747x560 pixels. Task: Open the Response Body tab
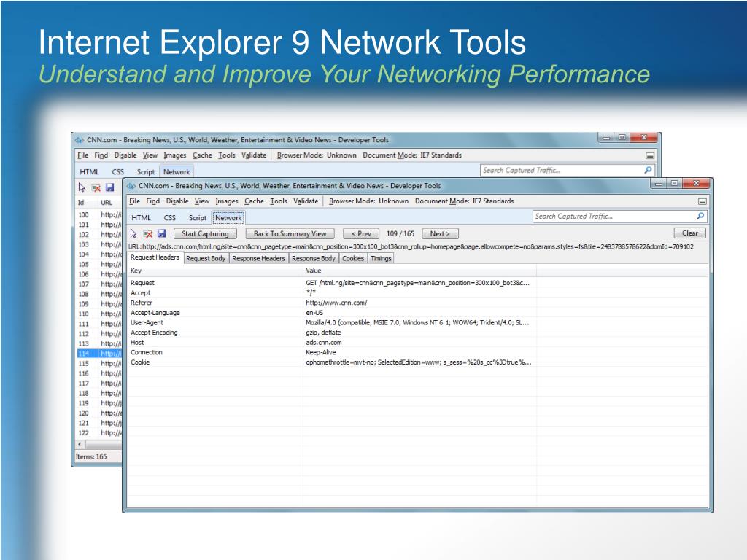click(314, 258)
